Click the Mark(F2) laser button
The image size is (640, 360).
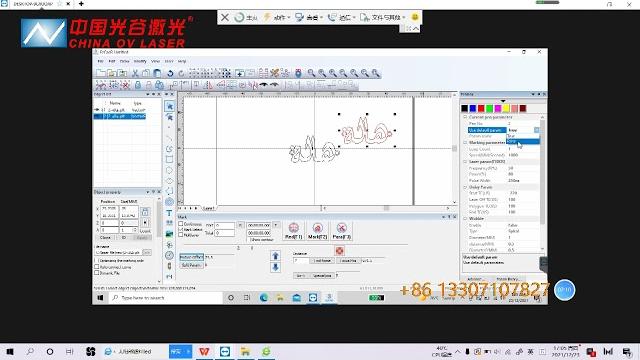318,231
